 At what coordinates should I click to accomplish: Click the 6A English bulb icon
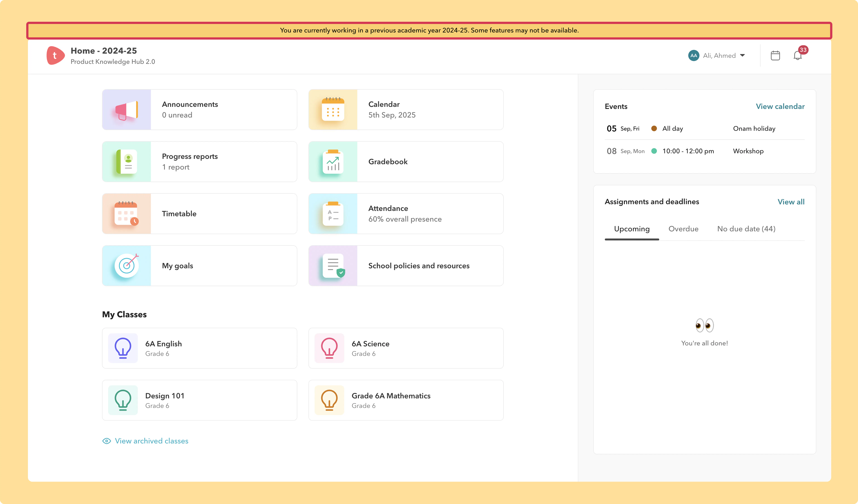pos(123,348)
